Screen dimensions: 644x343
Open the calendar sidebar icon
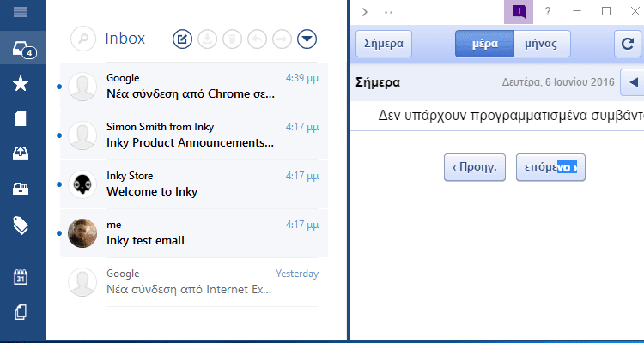tap(21, 277)
